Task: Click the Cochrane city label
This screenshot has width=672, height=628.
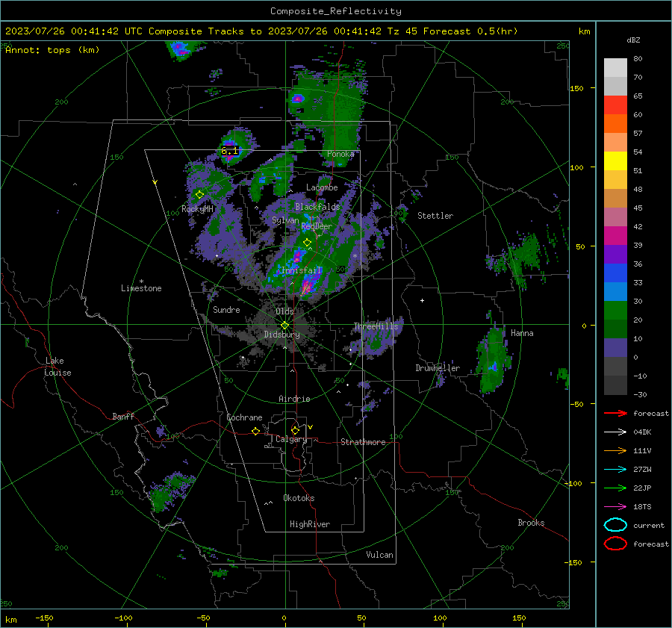Action: [244, 417]
